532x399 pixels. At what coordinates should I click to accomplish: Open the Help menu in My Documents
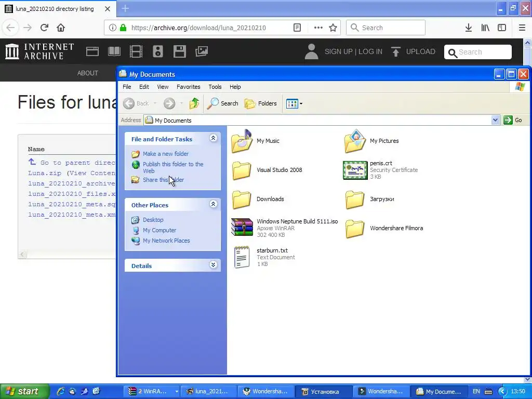(235, 87)
